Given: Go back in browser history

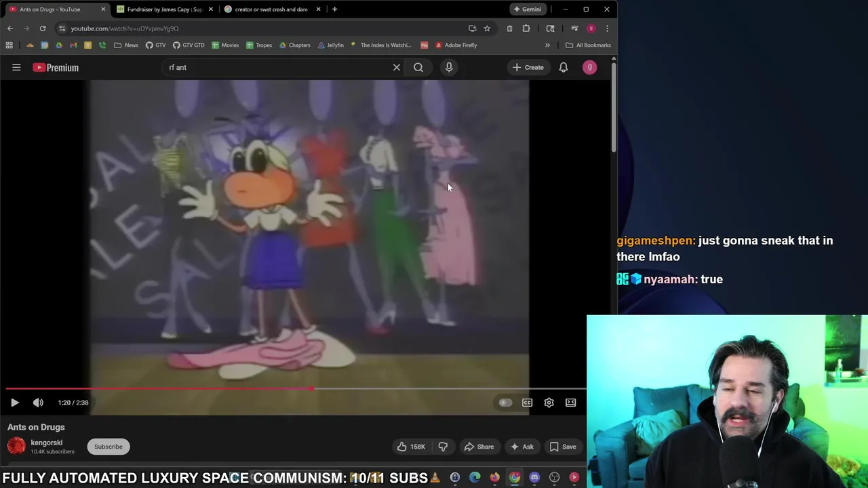Looking at the screenshot, I should click(x=10, y=28).
